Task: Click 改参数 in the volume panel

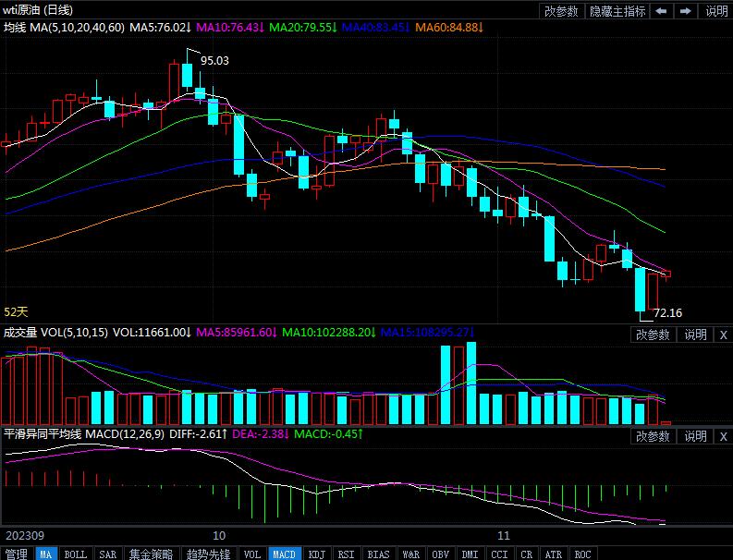Action: pos(653,335)
